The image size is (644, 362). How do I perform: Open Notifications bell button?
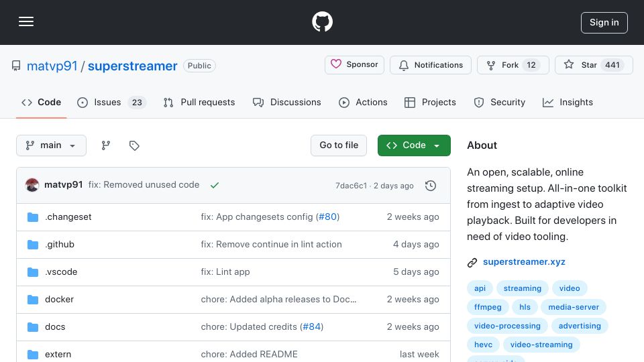pos(431,65)
